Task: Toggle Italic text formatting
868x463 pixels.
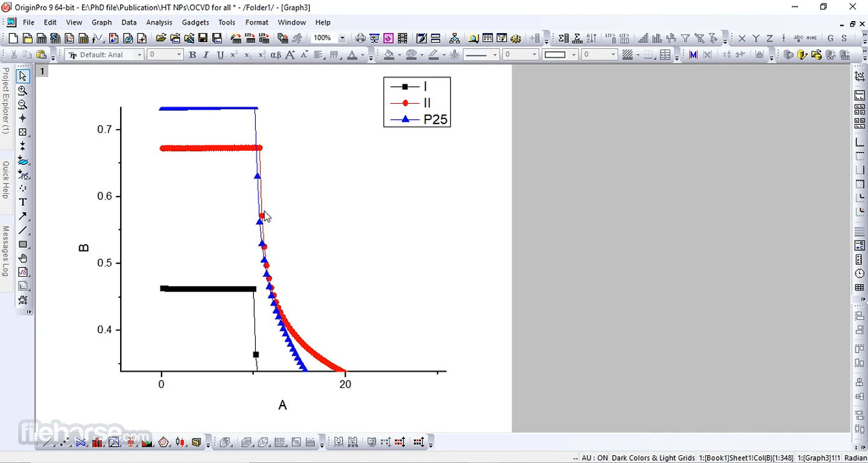Action: (x=206, y=55)
